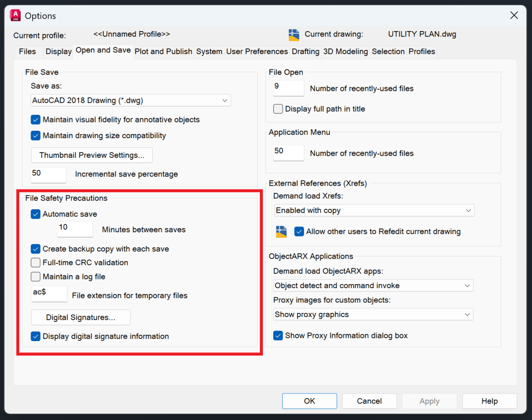Enable Full-time CRC validation

point(35,262)
